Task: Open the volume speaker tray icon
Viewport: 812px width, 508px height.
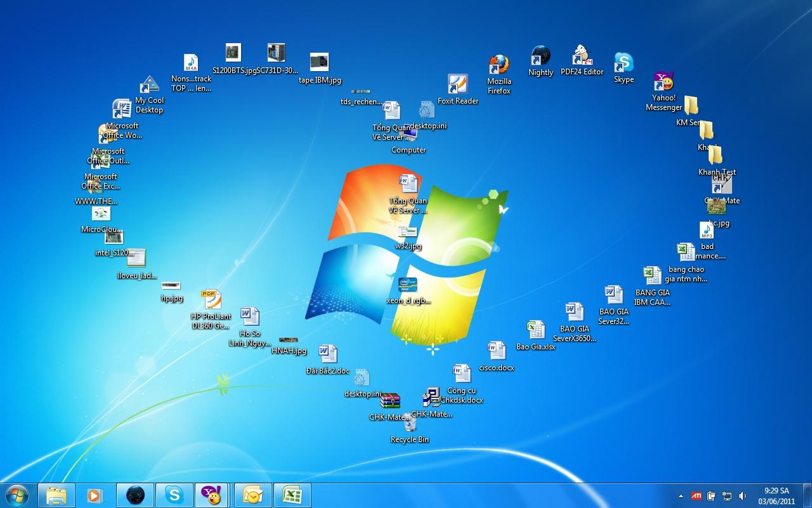Action: (x=742, y=496)
